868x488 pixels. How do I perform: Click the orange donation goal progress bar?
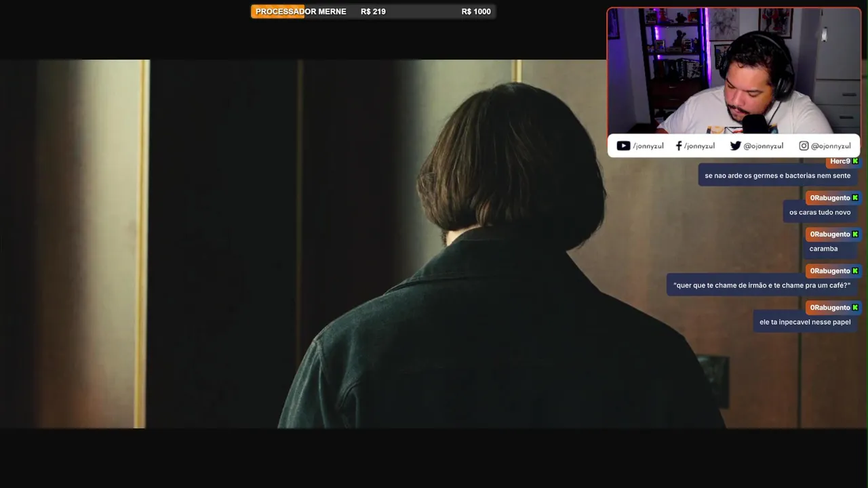click(x=373, y=12)
